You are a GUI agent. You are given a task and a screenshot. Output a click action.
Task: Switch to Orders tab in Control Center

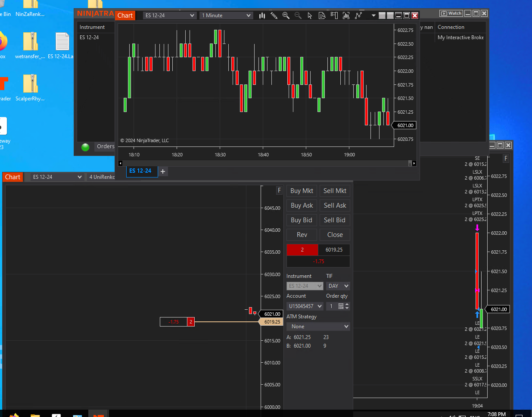click(106, 146)
